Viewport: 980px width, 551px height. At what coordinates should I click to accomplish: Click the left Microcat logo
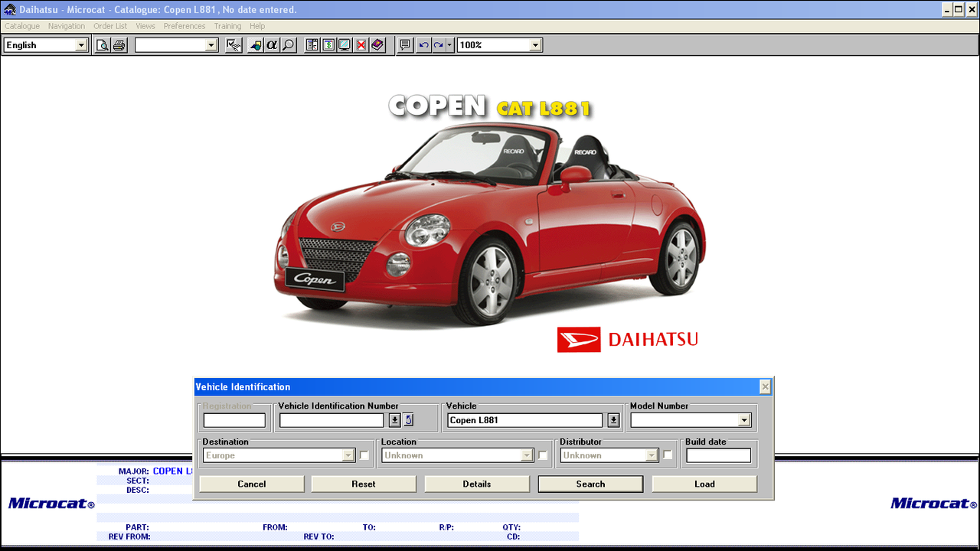[x=51, y=503]
